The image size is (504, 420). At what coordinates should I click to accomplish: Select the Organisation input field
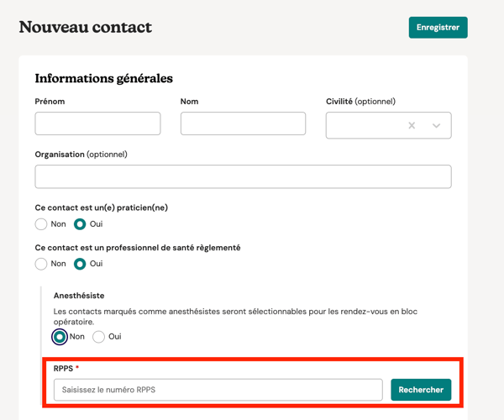point(243,176)
